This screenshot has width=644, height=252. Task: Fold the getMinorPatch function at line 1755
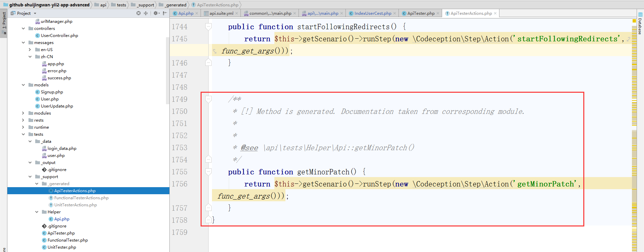pos(208,172)
